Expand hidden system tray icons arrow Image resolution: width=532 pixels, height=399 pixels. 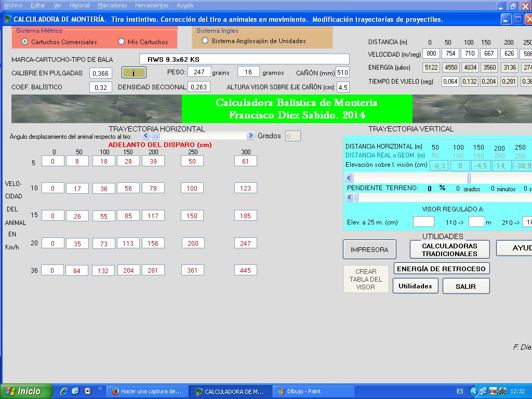(474, 391)
